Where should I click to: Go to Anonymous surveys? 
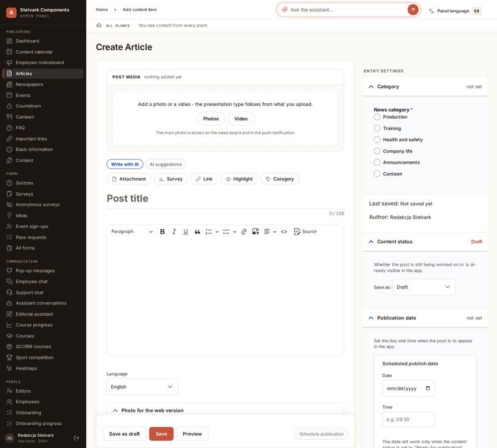tap(43, 204)
